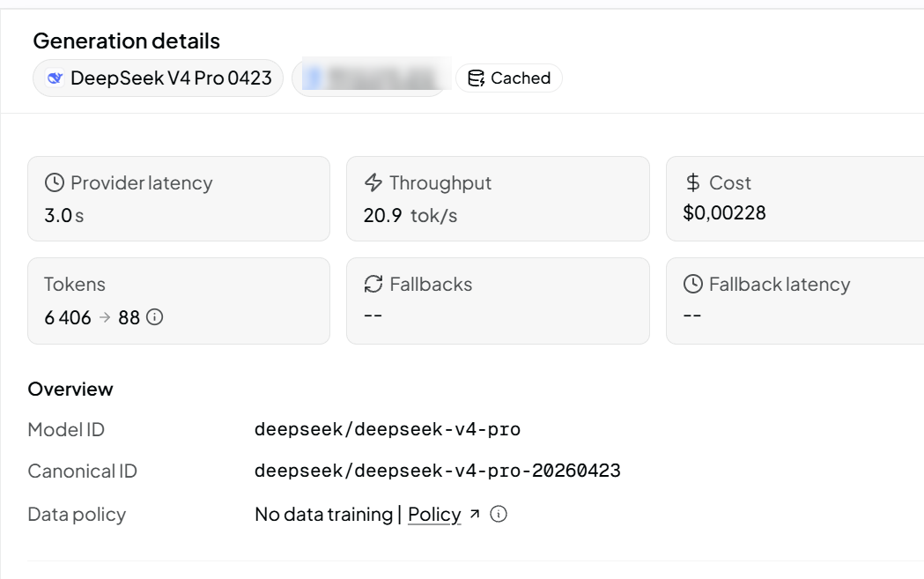Click the info icon beside token count
Viewport: 924px width, 579px height.
(154, 317)
